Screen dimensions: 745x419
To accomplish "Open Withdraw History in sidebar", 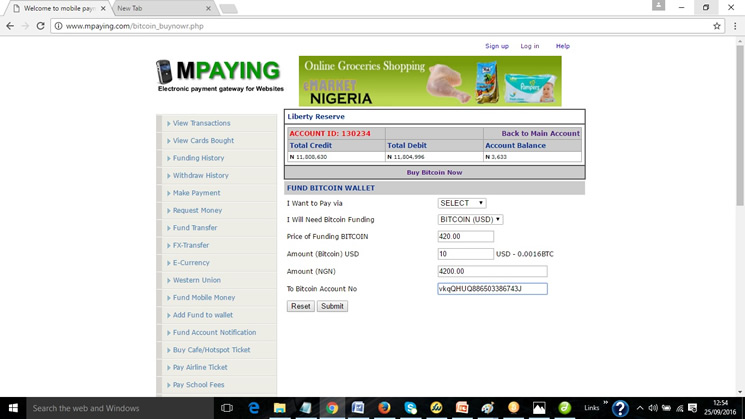I will pyautogui.click(x=201, y=175).
